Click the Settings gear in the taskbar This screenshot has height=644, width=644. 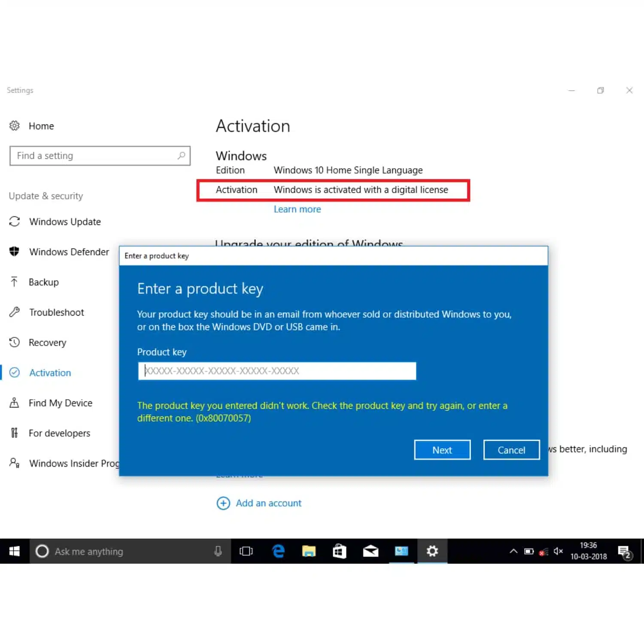click(x=432, y=551)
